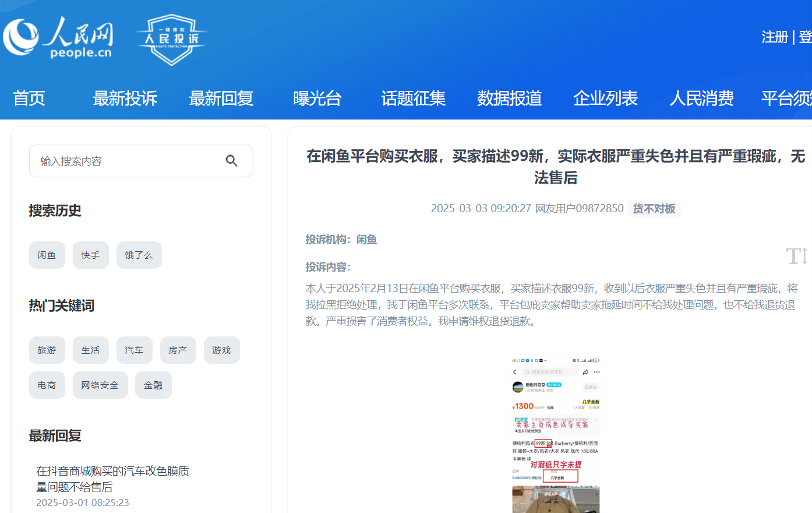Select the 金融 hot keyword
The width and height of the screenshot is (812, 513).
[153, 385]
